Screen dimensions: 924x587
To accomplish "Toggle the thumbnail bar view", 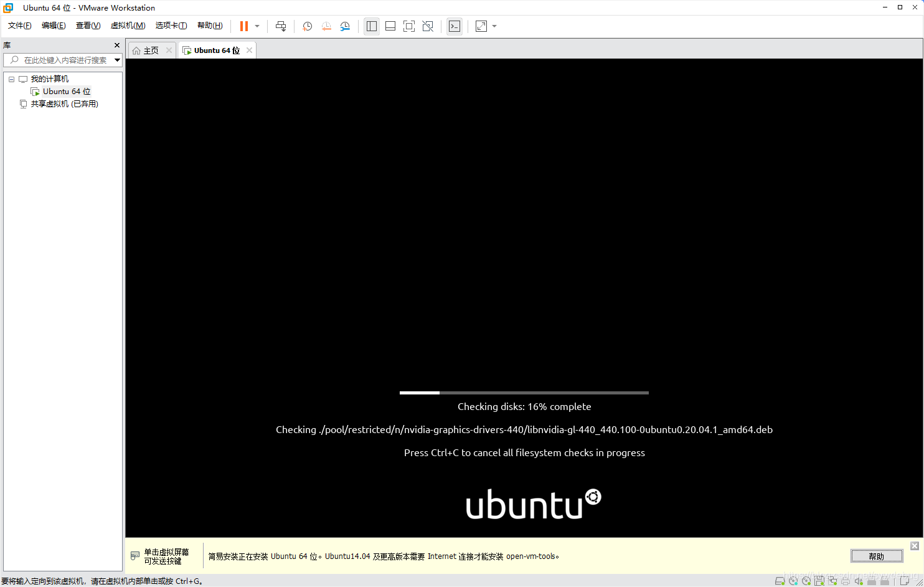I will [x=390, y=26].
